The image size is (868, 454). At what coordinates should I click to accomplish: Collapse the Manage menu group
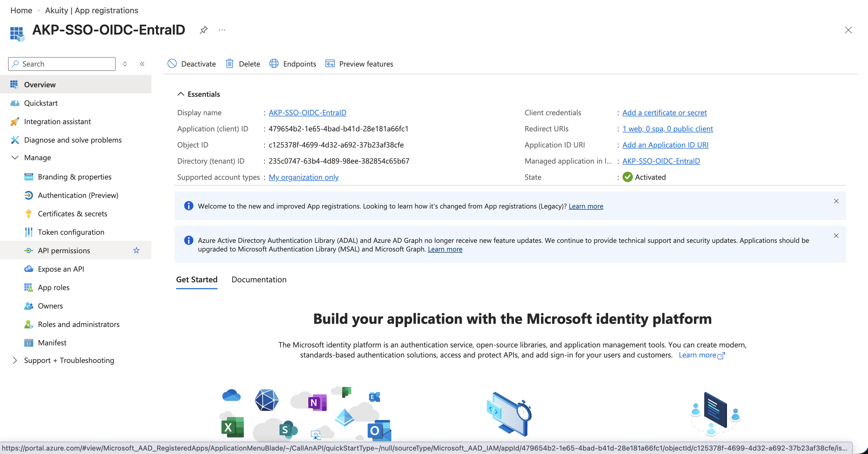pyautogui.click(x=14, y=158)
